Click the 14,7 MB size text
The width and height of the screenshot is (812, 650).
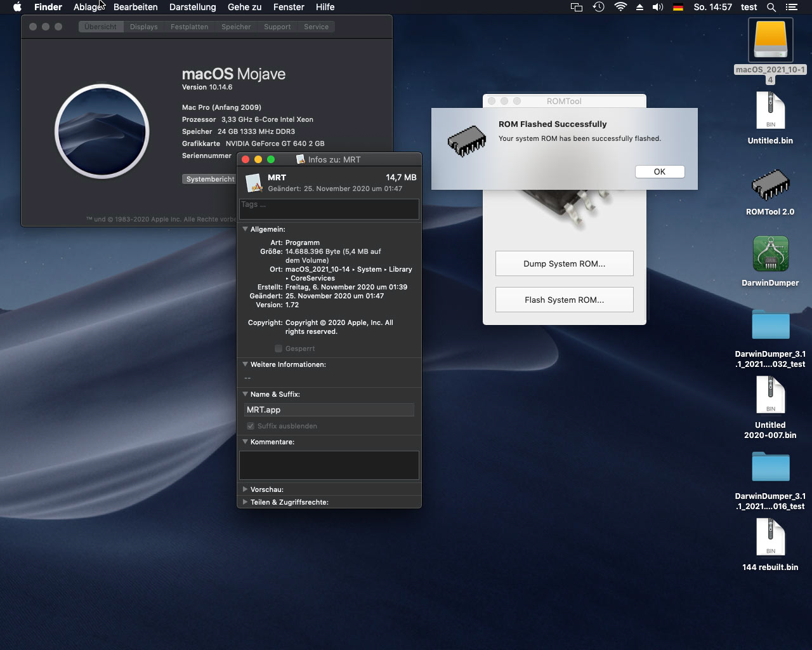401,178
